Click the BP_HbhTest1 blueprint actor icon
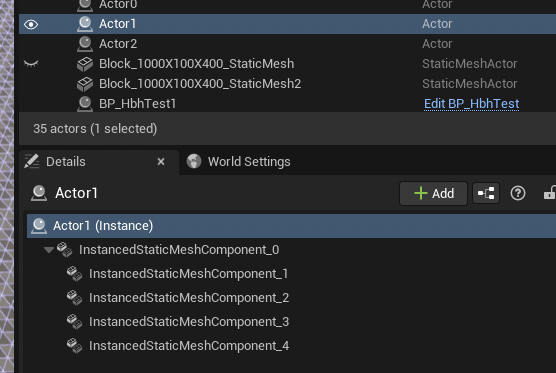 85,104
